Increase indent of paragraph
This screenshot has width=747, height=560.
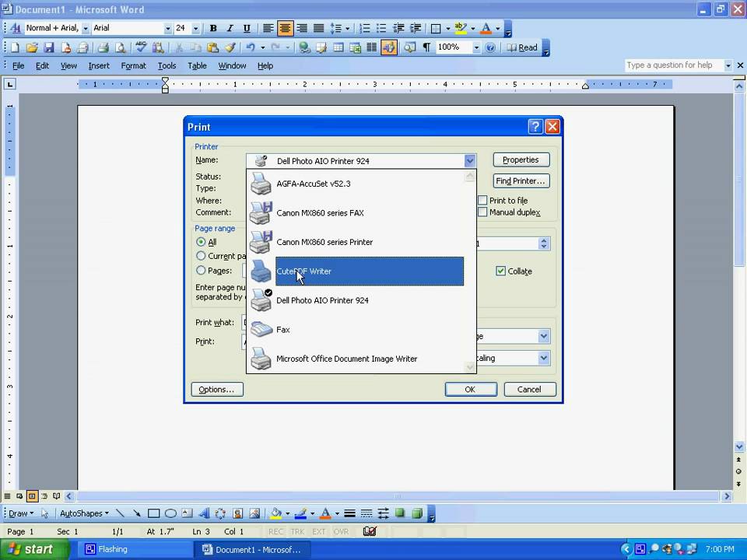coord(416,29)
